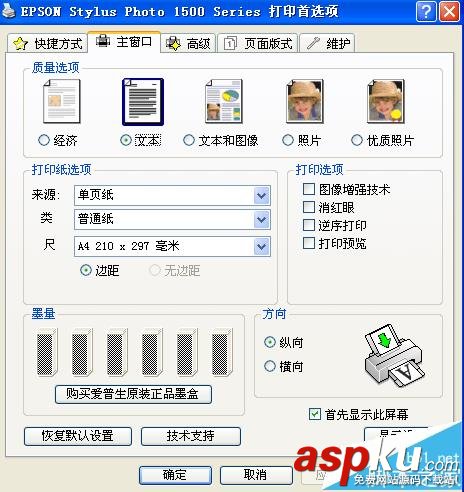Click the 文本和图像 quality page icon
464x492 pixels.
click(x=224, y=101)
